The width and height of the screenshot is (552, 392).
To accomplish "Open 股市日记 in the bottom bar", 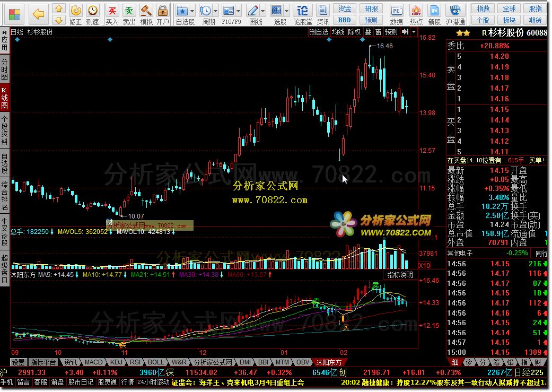I will (x=81, y=382).
